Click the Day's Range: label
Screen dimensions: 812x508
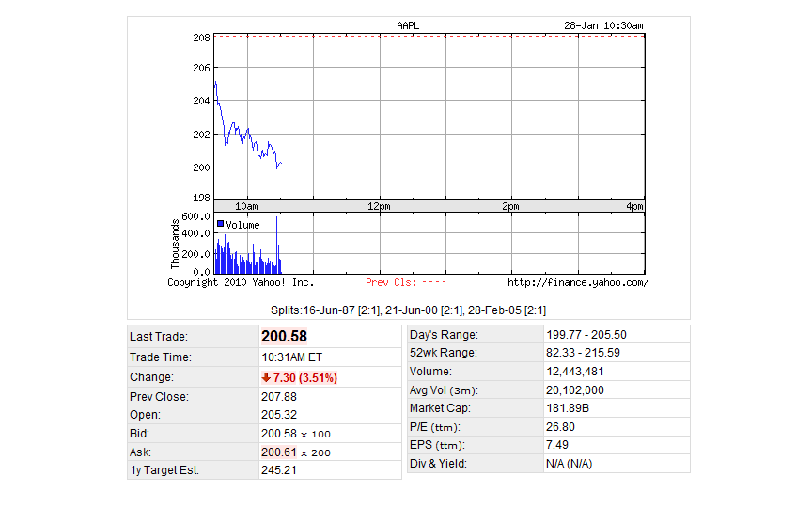coord(444,335)
